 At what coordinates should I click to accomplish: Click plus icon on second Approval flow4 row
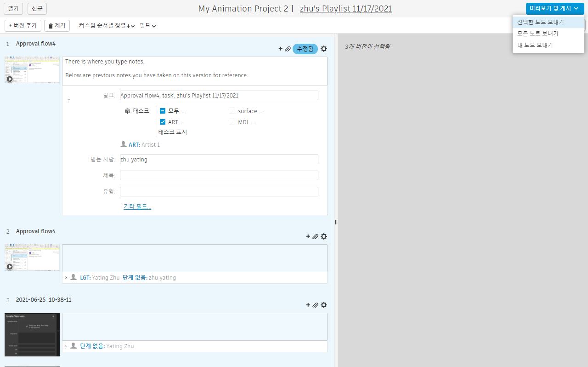pos(308,236)
